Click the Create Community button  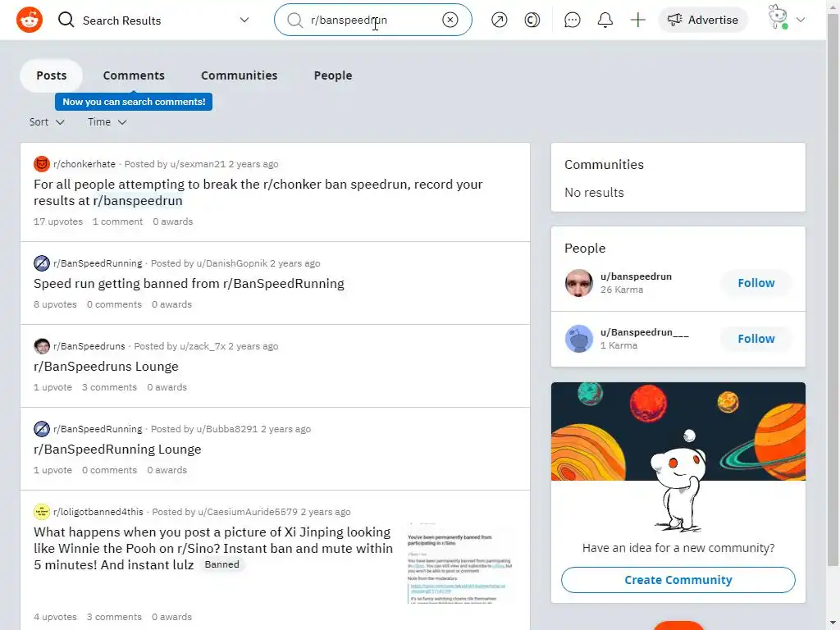678,580
